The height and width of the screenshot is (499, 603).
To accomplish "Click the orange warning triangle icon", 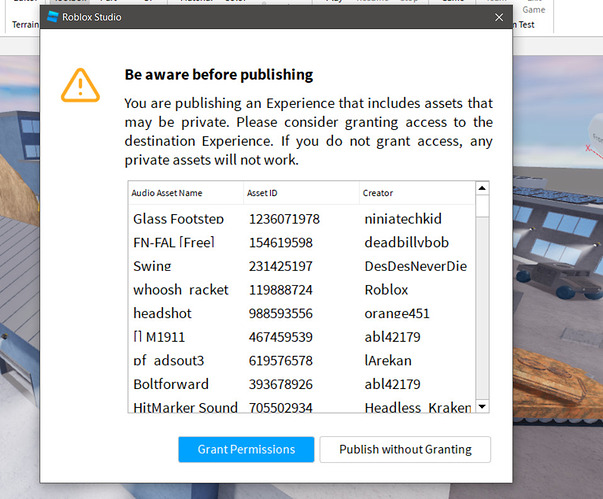I will coord(80,85).
